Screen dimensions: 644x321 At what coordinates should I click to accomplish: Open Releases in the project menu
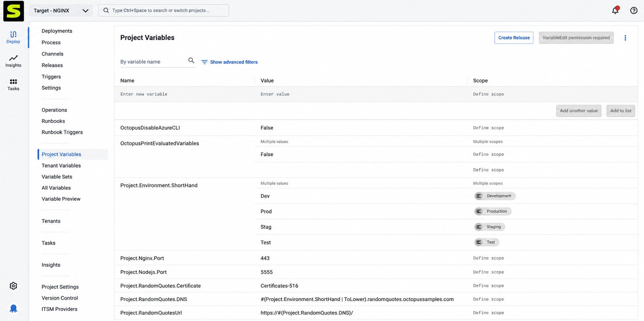[52, 65]
